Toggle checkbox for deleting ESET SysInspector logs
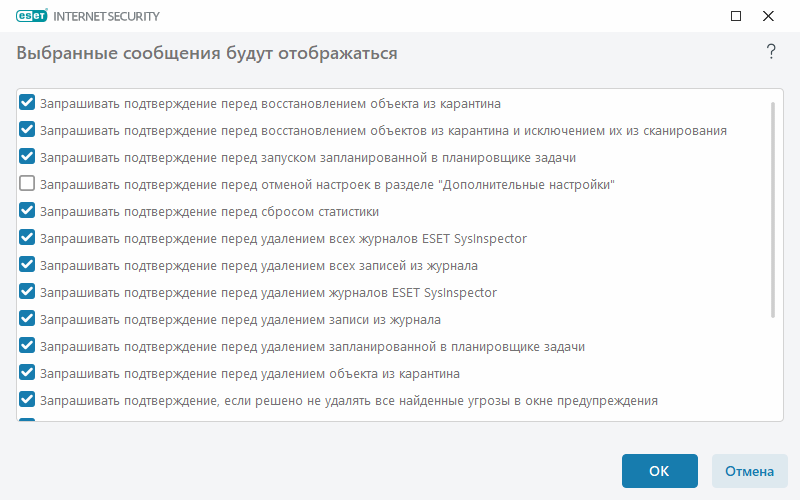This screenshot has height=500, width=800. coord(27,291)
